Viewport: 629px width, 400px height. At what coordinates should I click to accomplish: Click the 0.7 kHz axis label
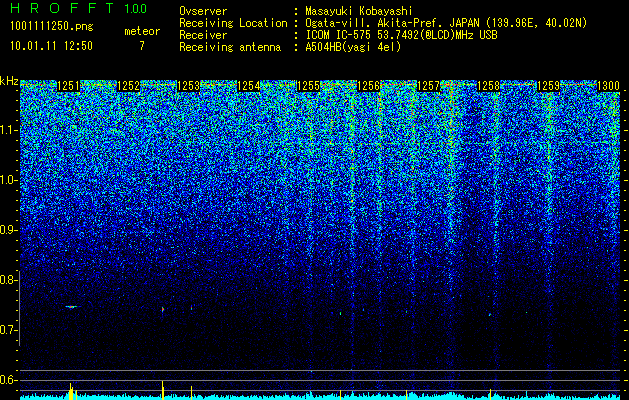coord(7,330)
